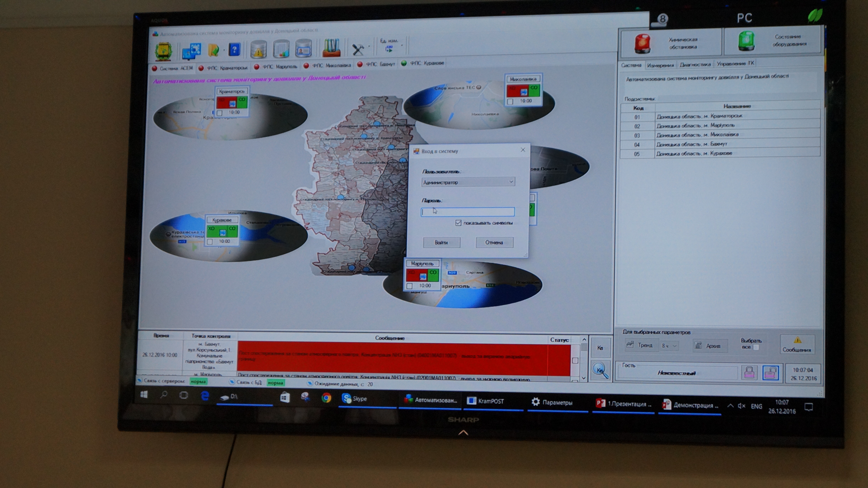Click the 'Пароль' password input field
Viewport: 868px width, 488px height.
click(x=468, y=212)
